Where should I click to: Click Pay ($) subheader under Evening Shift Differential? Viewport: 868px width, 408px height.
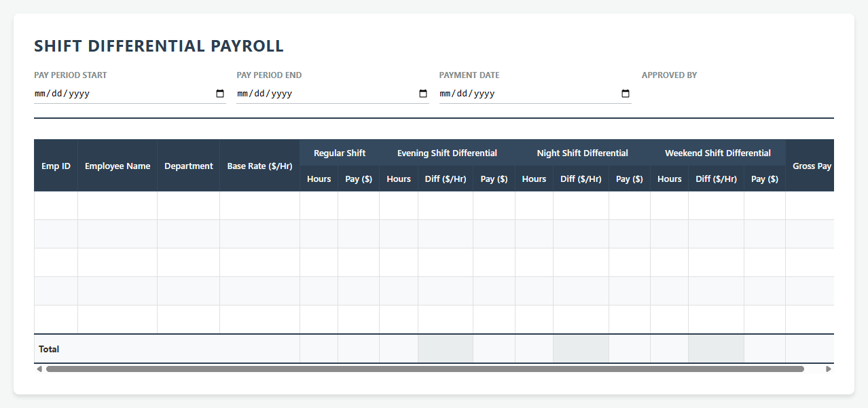(x=494, y=179)
